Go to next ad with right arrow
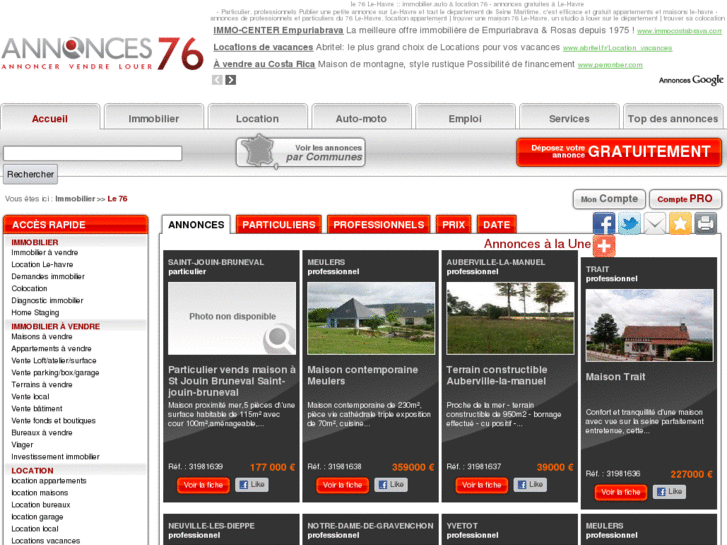 click(230, 80)
